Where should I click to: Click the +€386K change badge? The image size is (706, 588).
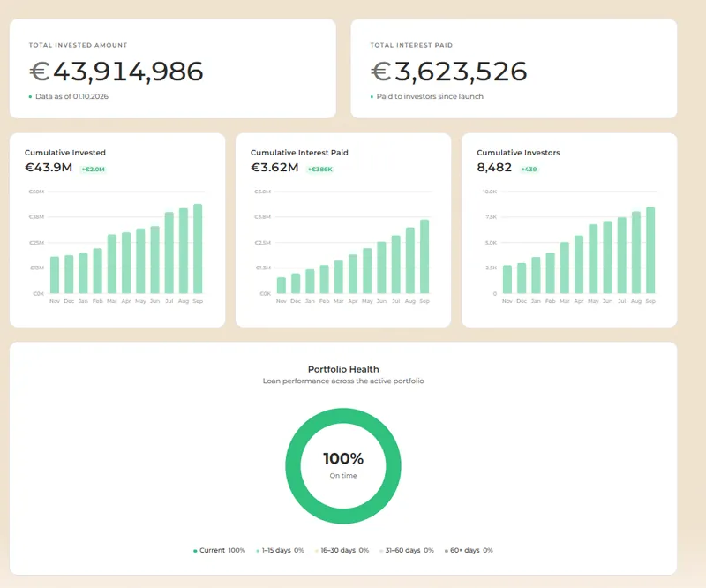(x=320, y=170)
